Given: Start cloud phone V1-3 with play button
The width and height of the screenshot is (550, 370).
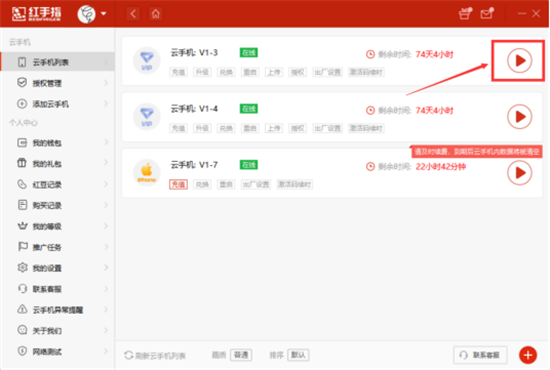Looking at the screenshot, I should click(519, 61).
